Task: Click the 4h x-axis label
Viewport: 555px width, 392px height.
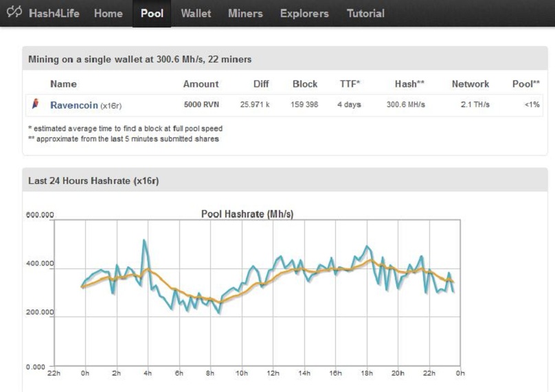Action: 148,373
